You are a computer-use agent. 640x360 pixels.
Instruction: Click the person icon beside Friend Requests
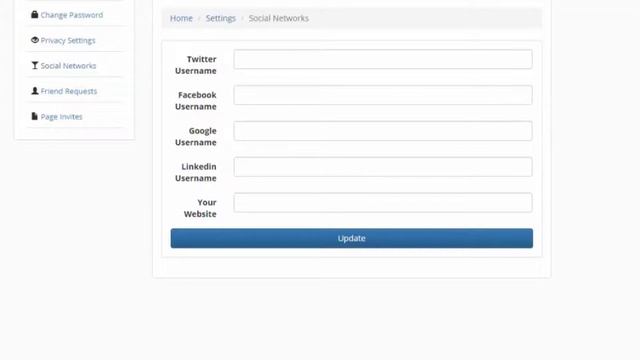tap(35, 91)
